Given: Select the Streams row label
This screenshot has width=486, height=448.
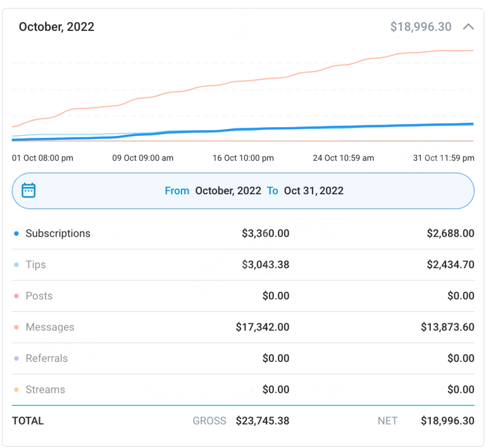Looking at the screenshot, I should pyautogui.click(x=45, y=390).
